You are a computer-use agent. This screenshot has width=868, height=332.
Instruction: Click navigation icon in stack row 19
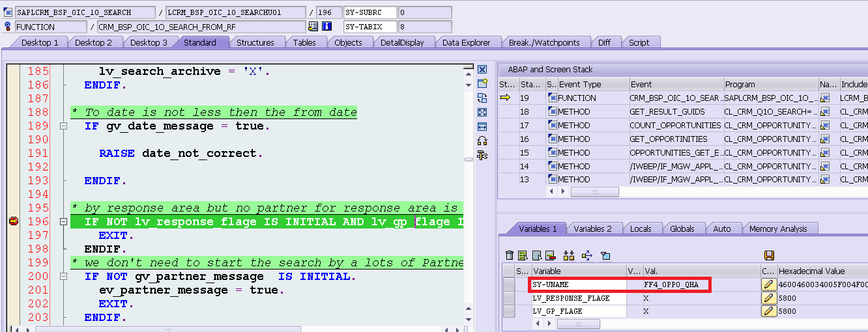tap(824, 98)
